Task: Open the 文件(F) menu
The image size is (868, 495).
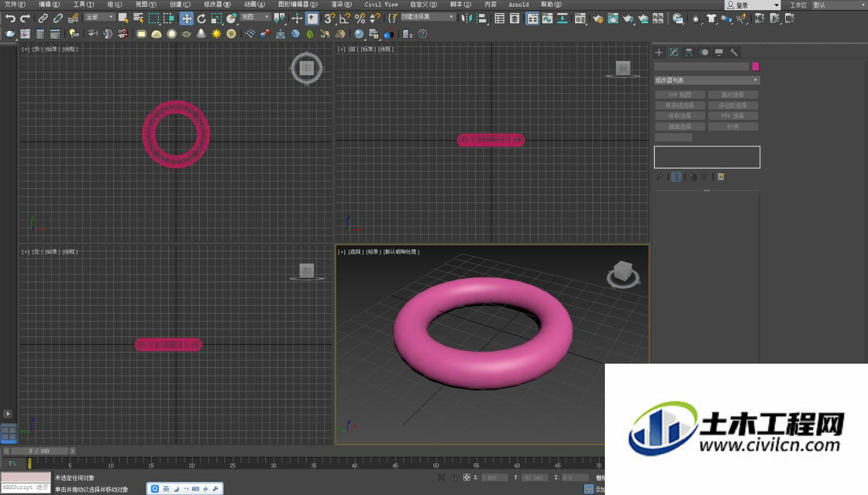Action: (15, 4)
